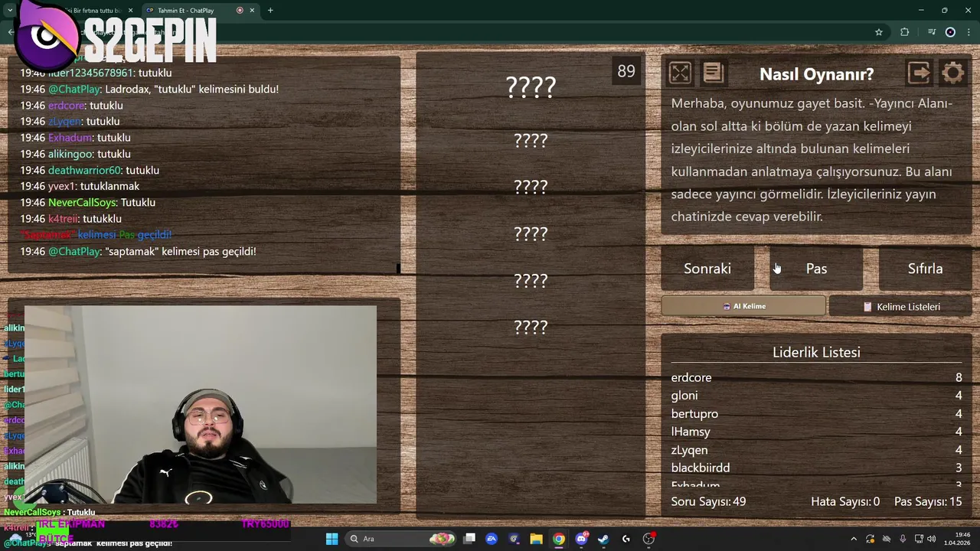Image resolution: width=980 pixels, height=551 pixels.
Task: Select lHamsy row in the leaderboard
Action: click(x=816, y=432)
